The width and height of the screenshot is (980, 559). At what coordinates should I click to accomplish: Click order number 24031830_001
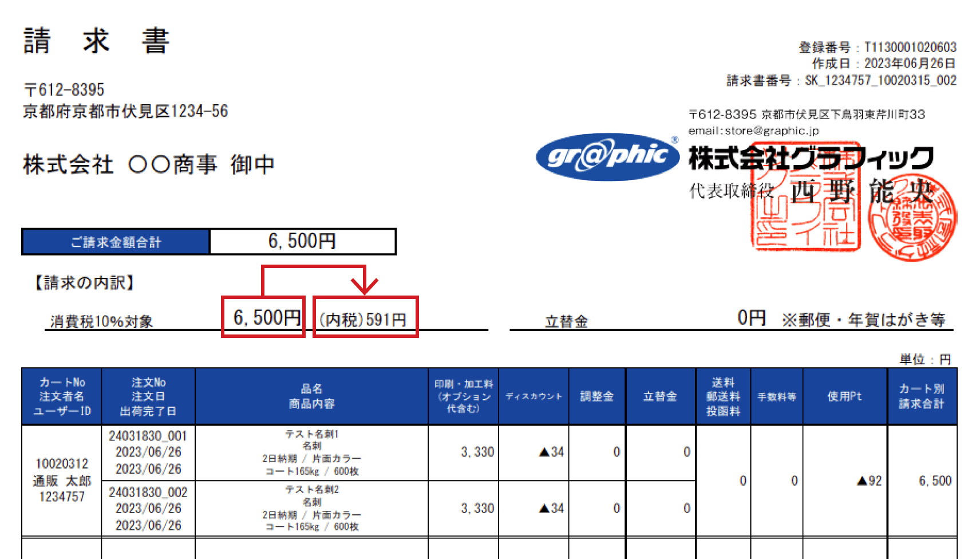click(148, 436)
